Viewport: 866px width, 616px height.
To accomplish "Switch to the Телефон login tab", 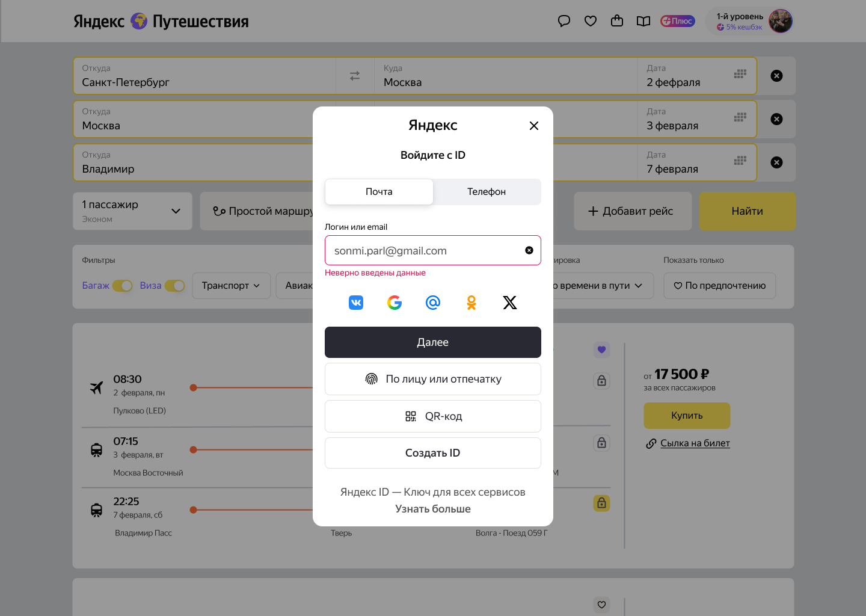I will click(x=487, y=192).
